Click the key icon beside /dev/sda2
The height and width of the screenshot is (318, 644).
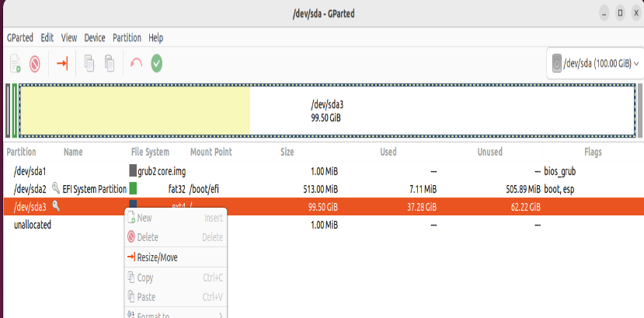[x=56, y=189]
